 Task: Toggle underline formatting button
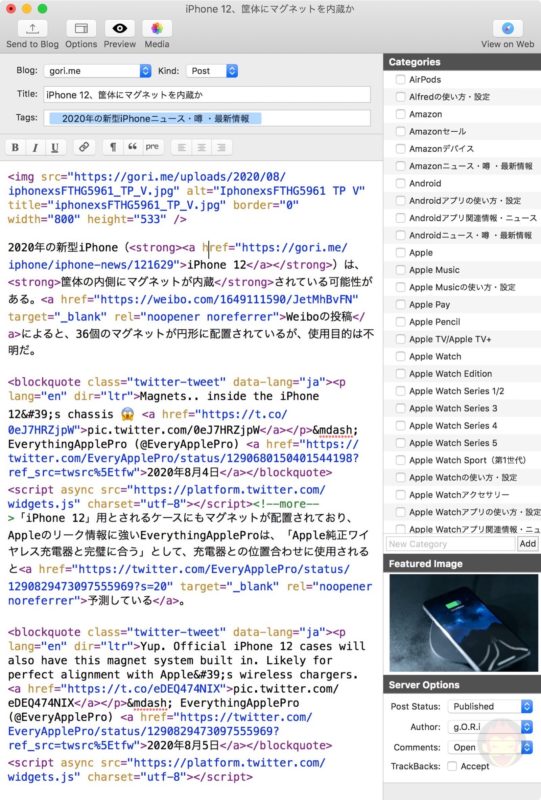click(x=55, y=147)
